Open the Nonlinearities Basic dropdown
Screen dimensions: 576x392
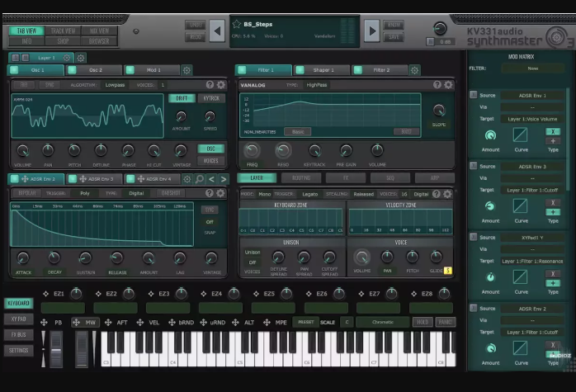tap(298, 131)
